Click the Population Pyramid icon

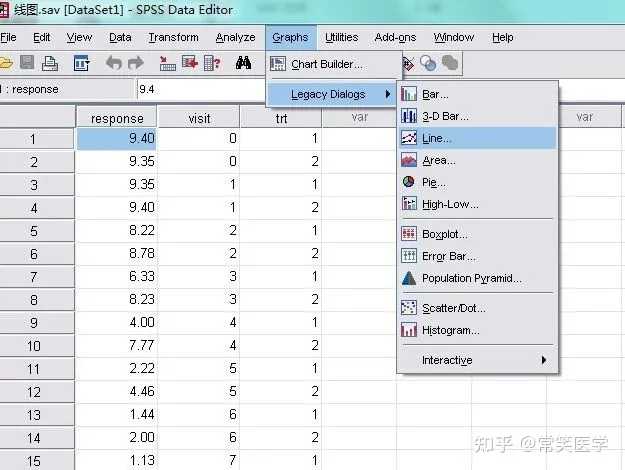tap(409, 278)
